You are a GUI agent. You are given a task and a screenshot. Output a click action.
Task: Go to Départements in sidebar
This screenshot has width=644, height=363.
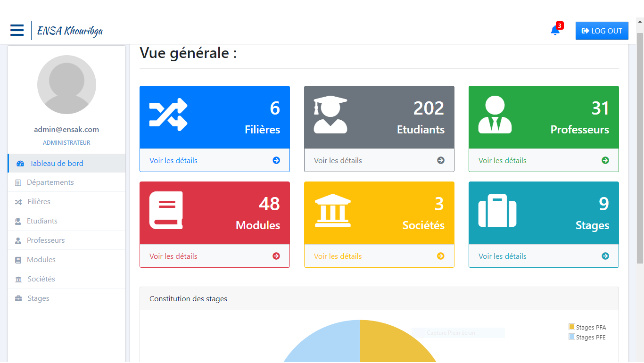click(66, 182)
